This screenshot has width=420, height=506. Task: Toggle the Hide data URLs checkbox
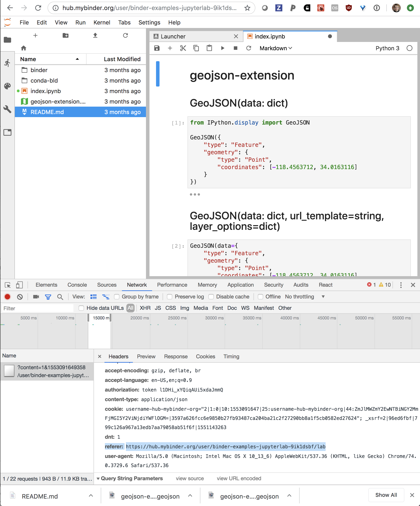[82, 308]
